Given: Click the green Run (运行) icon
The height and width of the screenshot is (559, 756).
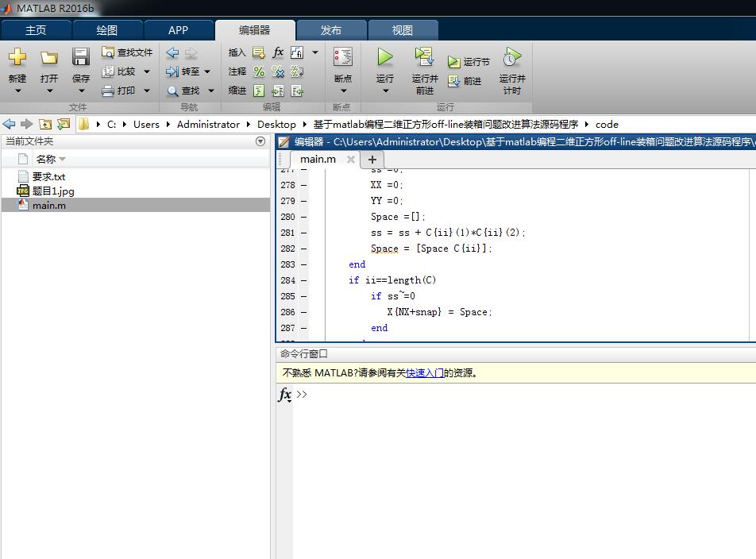Looking at the screenshot, I should coord(384,57).
